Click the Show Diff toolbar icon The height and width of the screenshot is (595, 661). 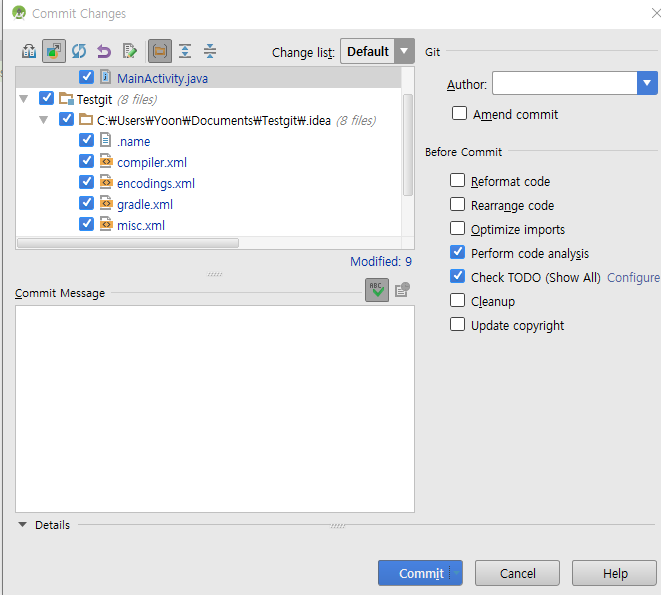tap(29, 51)
